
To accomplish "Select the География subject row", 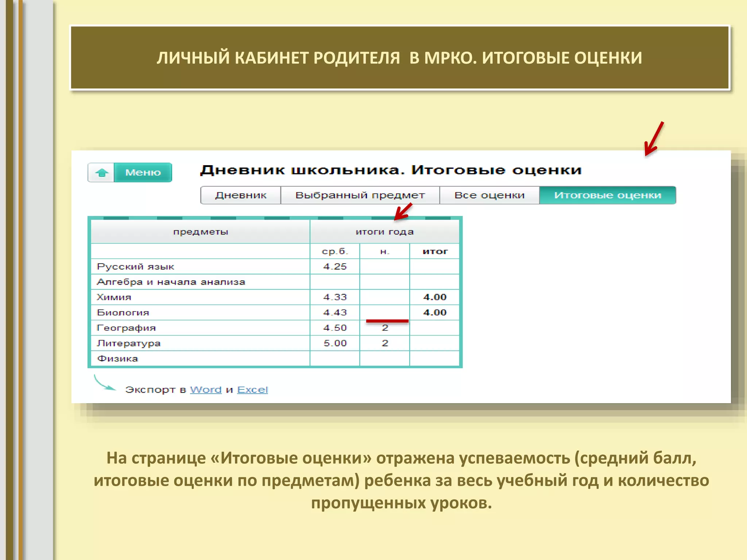I will click(x=275, y=328).
